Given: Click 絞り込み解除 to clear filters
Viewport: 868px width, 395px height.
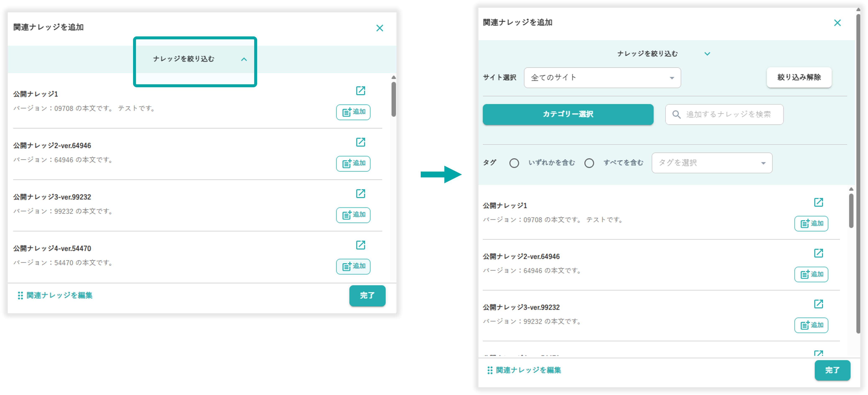Looking at the screenshot, I should (x=799, y=78).
